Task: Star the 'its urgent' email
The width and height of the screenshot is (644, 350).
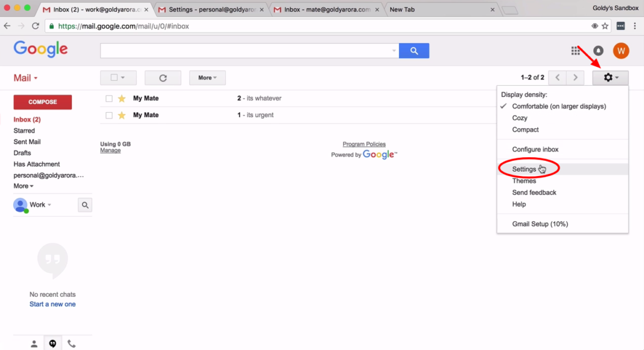Action: (121, 115)
